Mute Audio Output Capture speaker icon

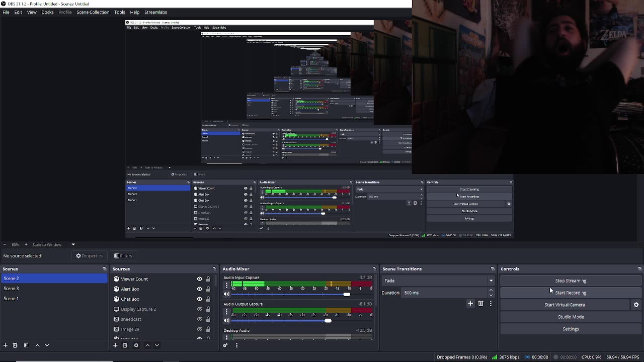click(226, 321)
